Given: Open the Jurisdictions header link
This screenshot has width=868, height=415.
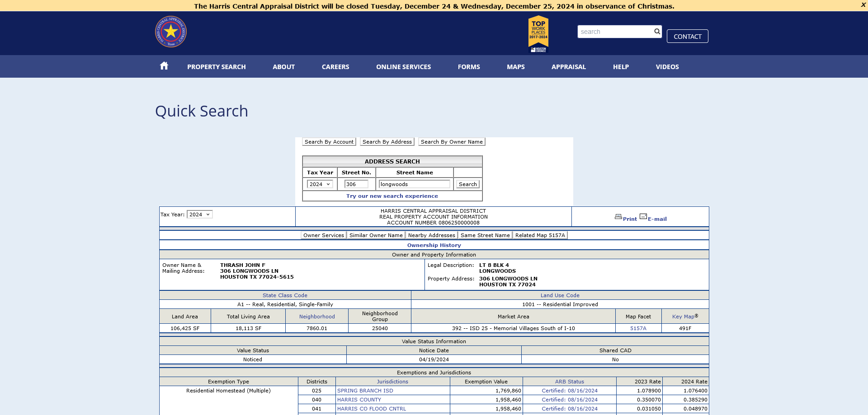Looking at the screenshot, I should 392,382.
